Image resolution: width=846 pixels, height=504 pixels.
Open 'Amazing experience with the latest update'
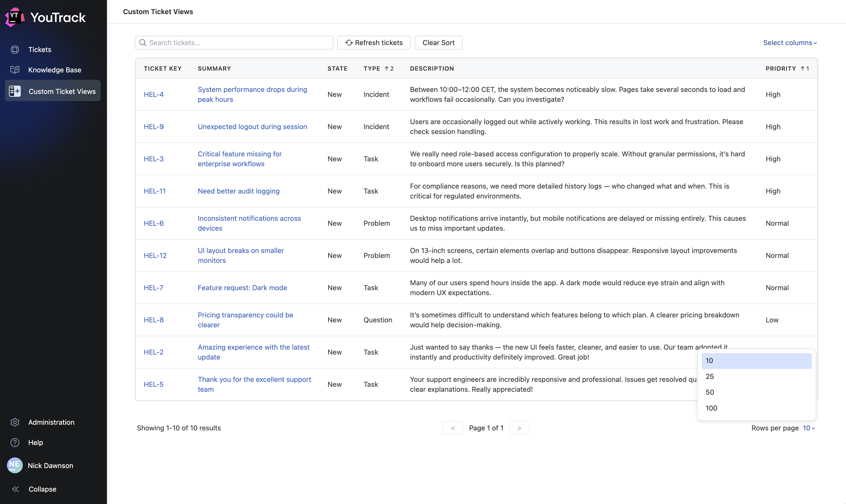pyautogui.click(x=253, y=352)
